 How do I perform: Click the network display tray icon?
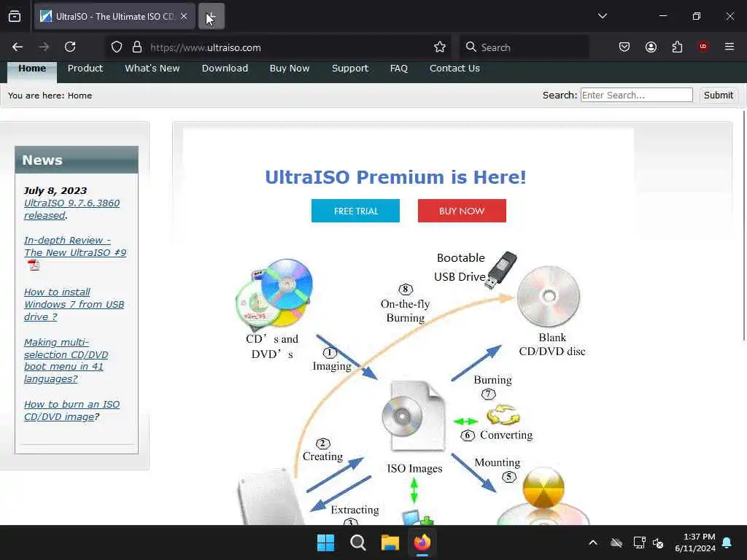639,542
